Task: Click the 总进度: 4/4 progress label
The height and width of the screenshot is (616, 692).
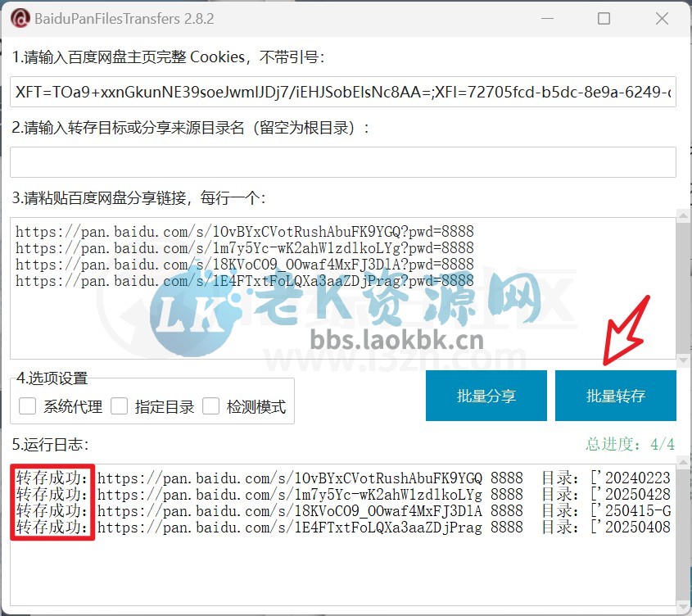Action: tap(631, 444)
